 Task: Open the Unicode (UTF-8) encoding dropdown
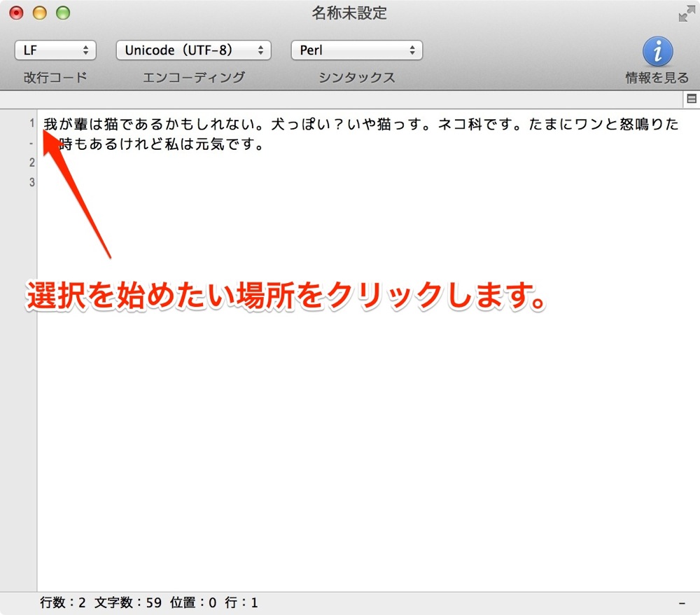click(193, 50)
